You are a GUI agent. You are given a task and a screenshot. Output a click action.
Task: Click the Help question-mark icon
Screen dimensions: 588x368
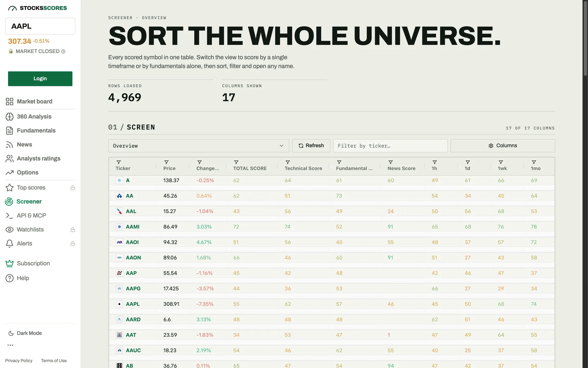coord(9,278)
